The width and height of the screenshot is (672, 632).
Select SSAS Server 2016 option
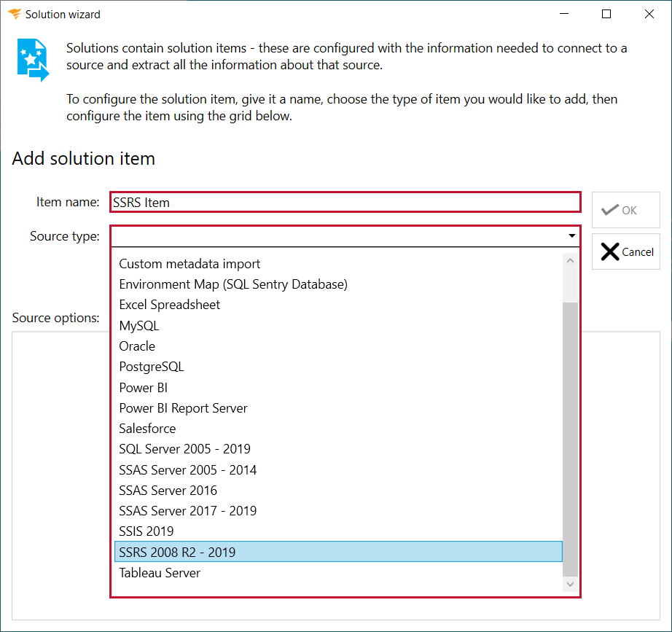pyautogui.click(x=338, y=490)
